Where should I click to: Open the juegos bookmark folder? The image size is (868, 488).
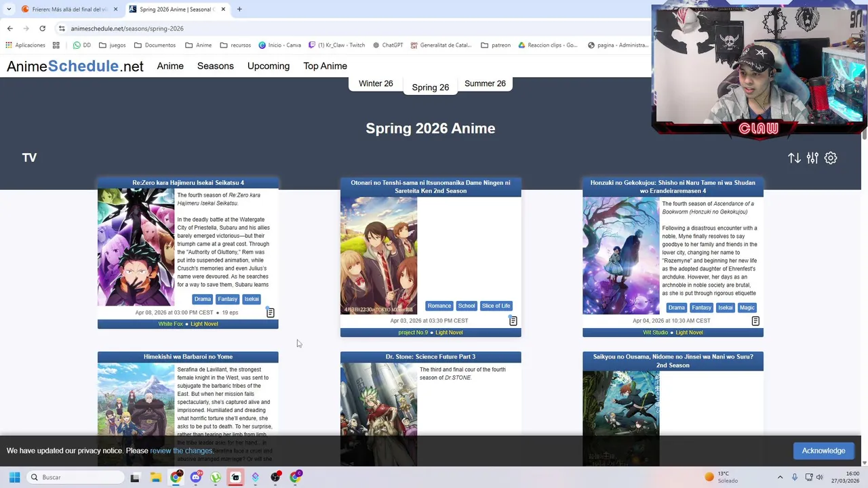click(x=112, y=45)
